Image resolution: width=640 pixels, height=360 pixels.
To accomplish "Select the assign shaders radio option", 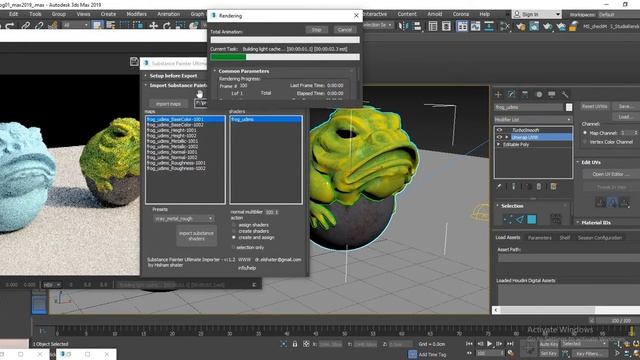I will [x=234, y=225].
